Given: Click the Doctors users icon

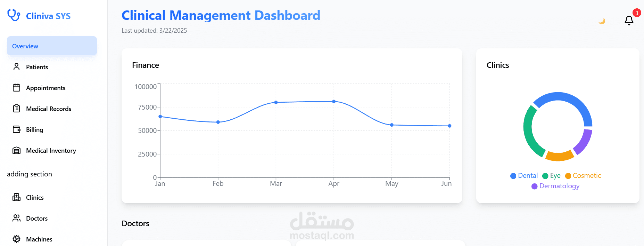Looking at the screenshot, I should point(16,218).
